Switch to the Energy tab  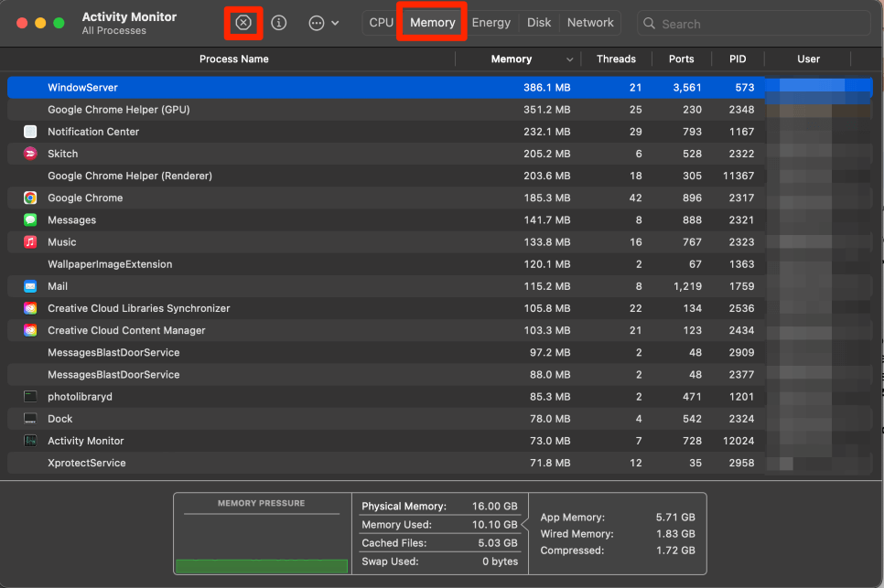point(491,23)
